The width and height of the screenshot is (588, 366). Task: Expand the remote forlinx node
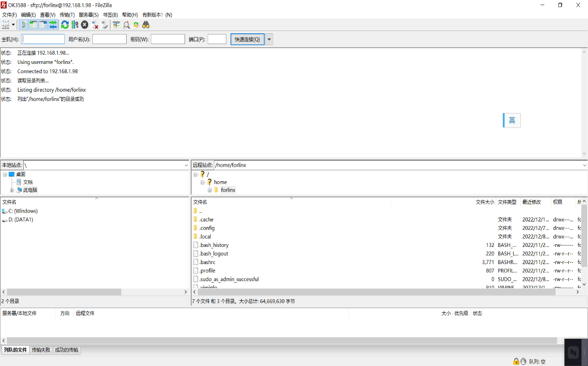coord(210,190)
